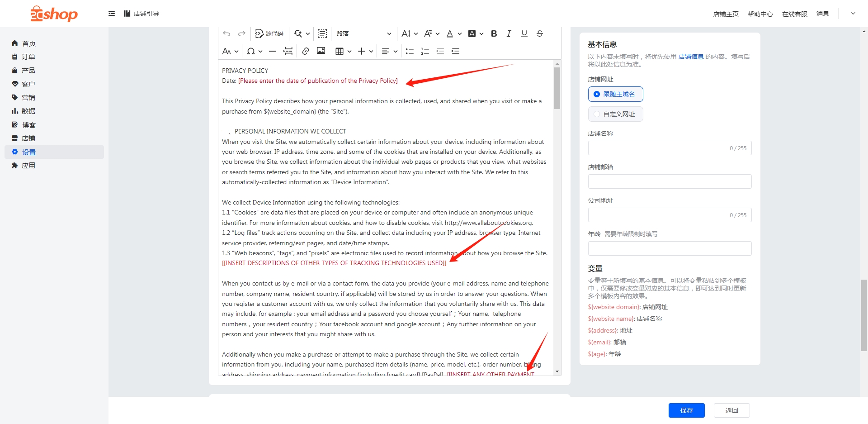This screenshot has height=424, width=868.
Task: Expand special characters dropdown arrow
Action: pyautogui.click(x=260, y=51)
